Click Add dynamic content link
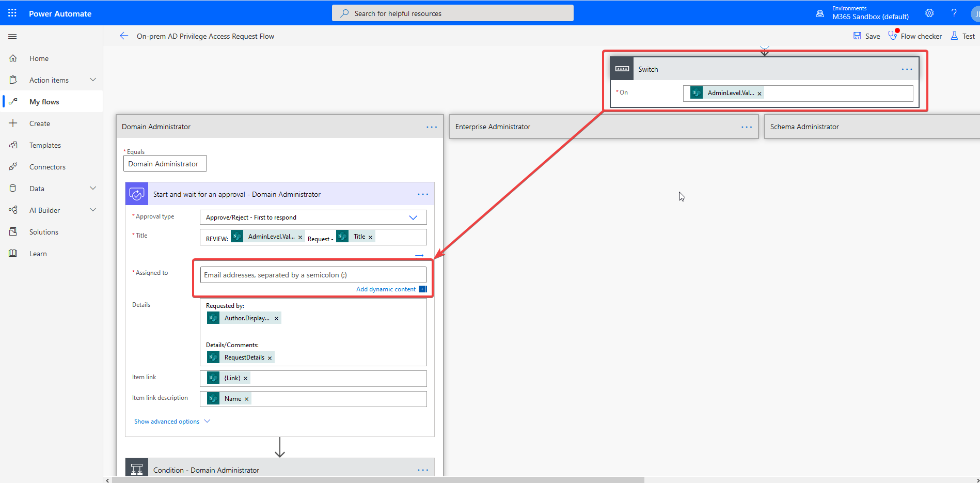Screen dimensions: 980x483 tap(386, 289)
